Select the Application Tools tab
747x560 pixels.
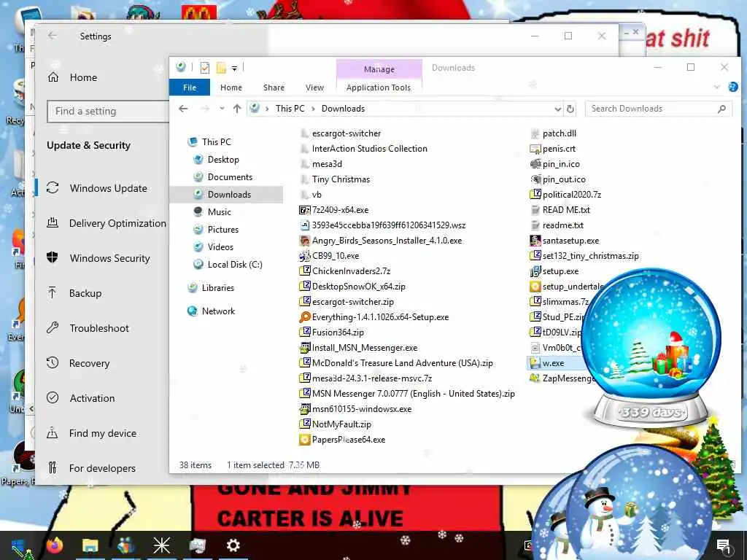(379, 87)
